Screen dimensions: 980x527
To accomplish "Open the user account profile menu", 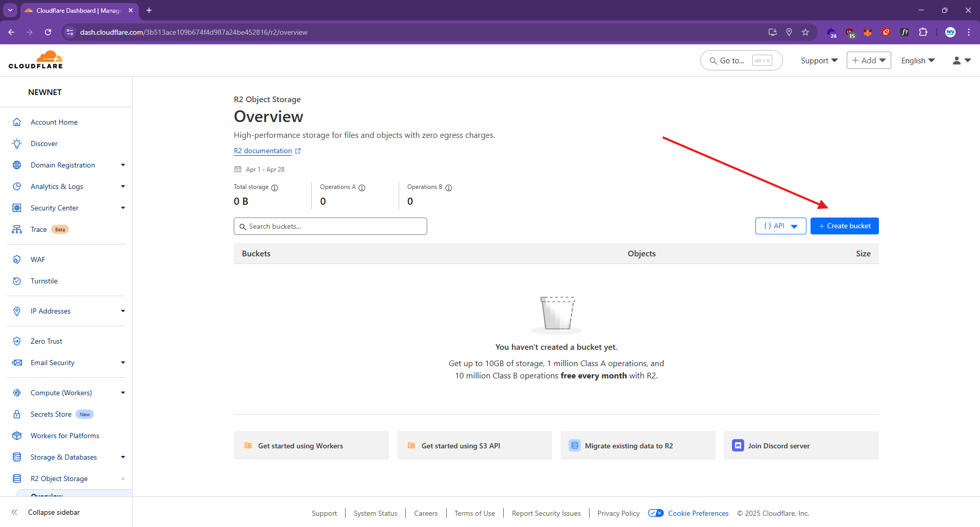I will [x=962, y=60].
